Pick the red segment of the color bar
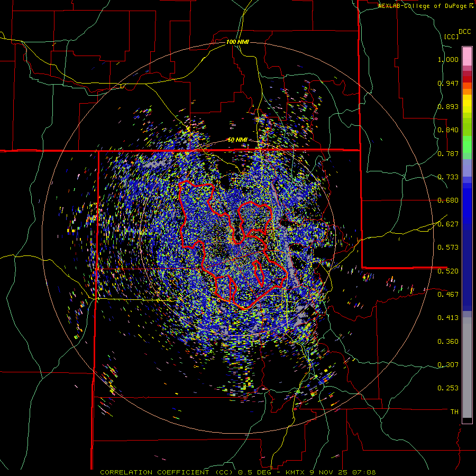This screenshot has width=476, height=476. click(x=467, y=79)
